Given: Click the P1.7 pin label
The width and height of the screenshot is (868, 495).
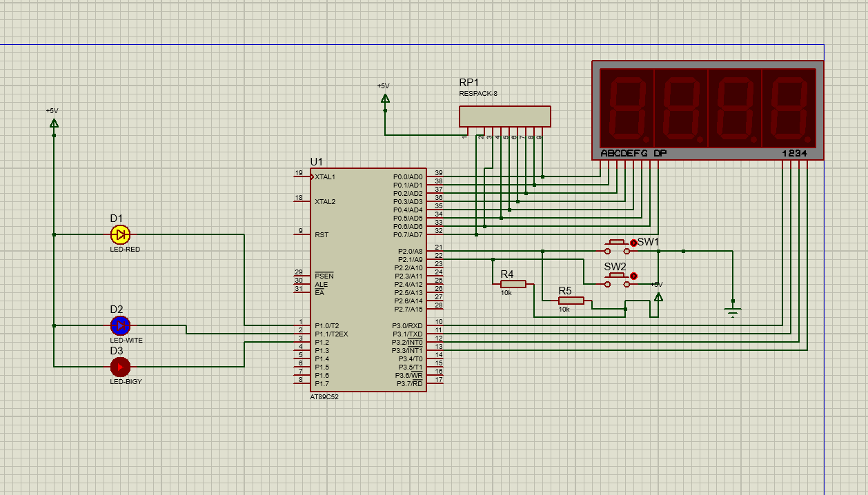Looking at the screenshot, I should (x=322, y=384).
